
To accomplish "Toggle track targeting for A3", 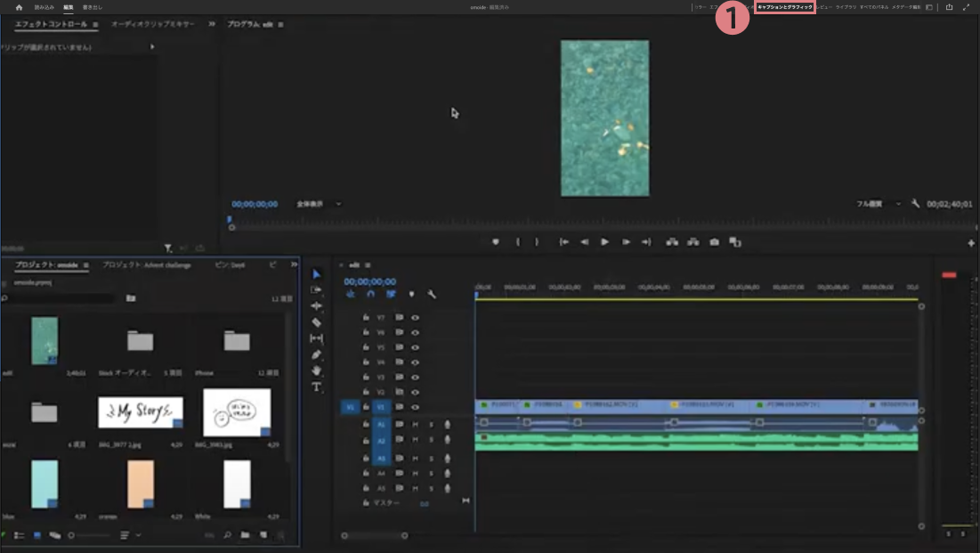I will point(381,459).
